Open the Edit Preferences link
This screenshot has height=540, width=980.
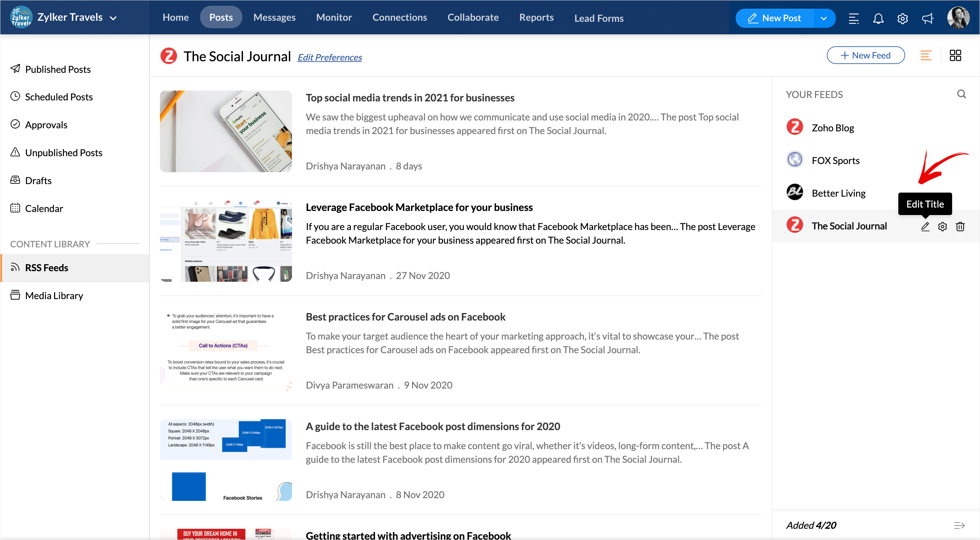coord(329,58)
